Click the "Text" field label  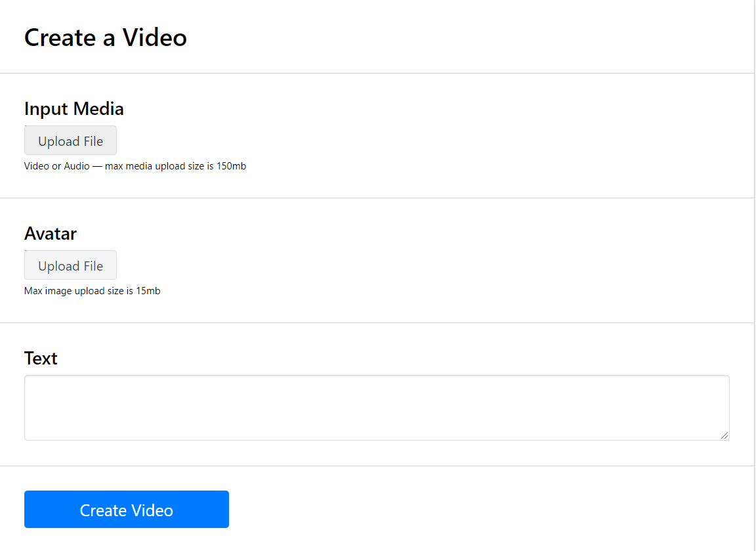pos(41,358)
